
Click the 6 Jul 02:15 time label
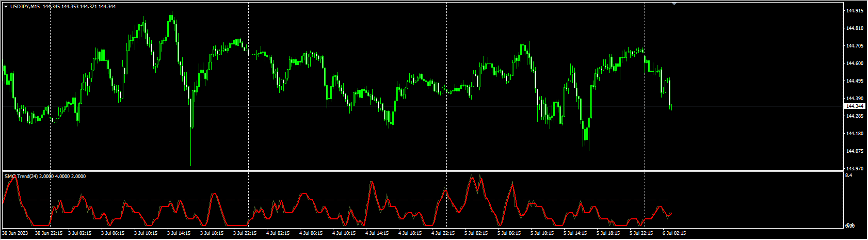pyautogui.click(x=676, y=233)
